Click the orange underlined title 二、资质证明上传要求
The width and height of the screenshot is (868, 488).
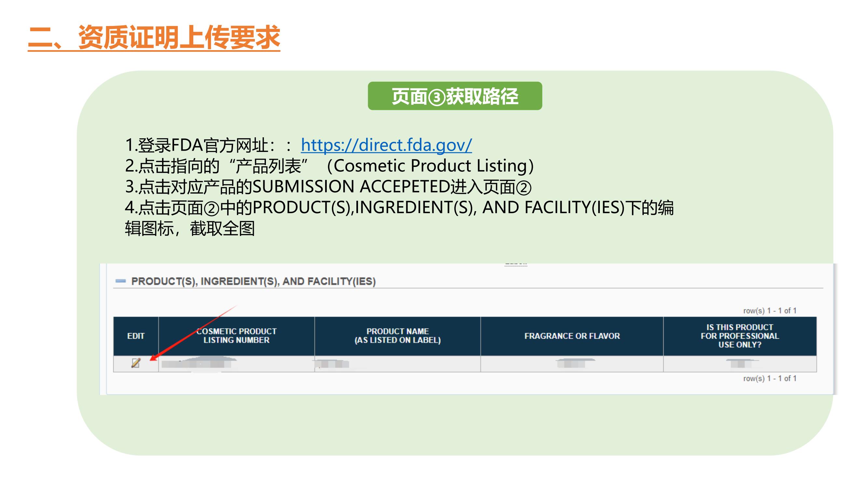(156, 37)
